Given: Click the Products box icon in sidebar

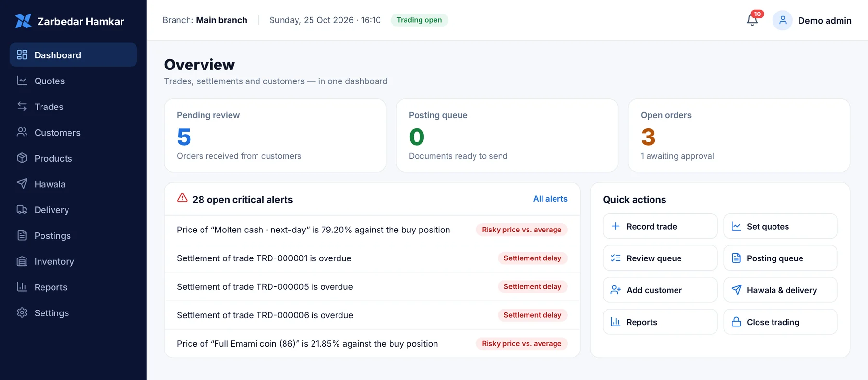Looking at the screenshot, I should click(22, 158).
